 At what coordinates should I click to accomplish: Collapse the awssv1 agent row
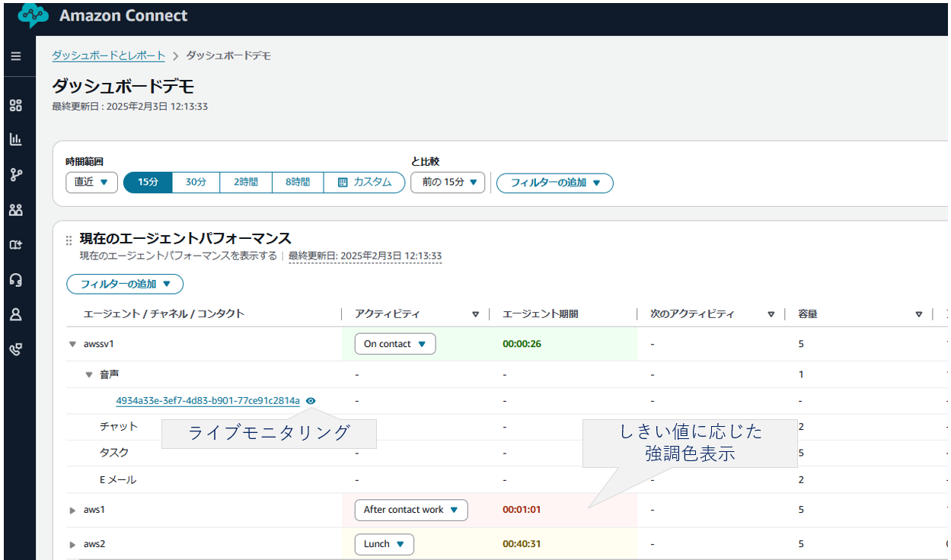73,345
